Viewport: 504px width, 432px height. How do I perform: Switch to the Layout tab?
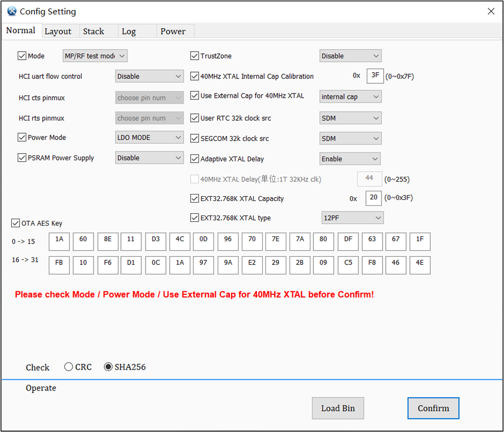58,32
